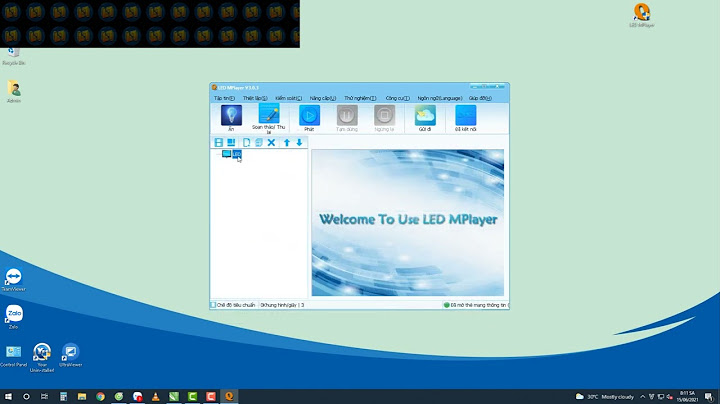720x404 pixels.
Task: Open File Explorer from the taskbar
Action: click(82, 396)
